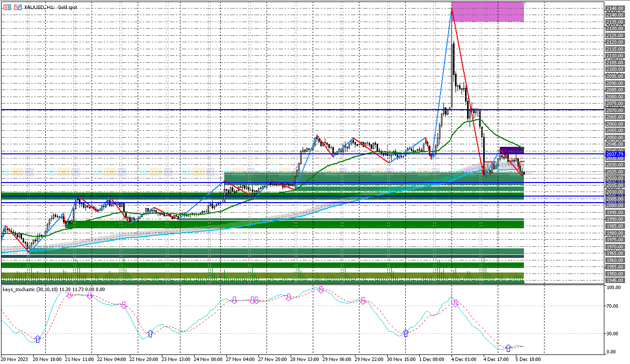Screen dimensions: 630x364
Task: Click the XAUUSD, H1: Gold spot title
Action: click(x=51, y=8)
